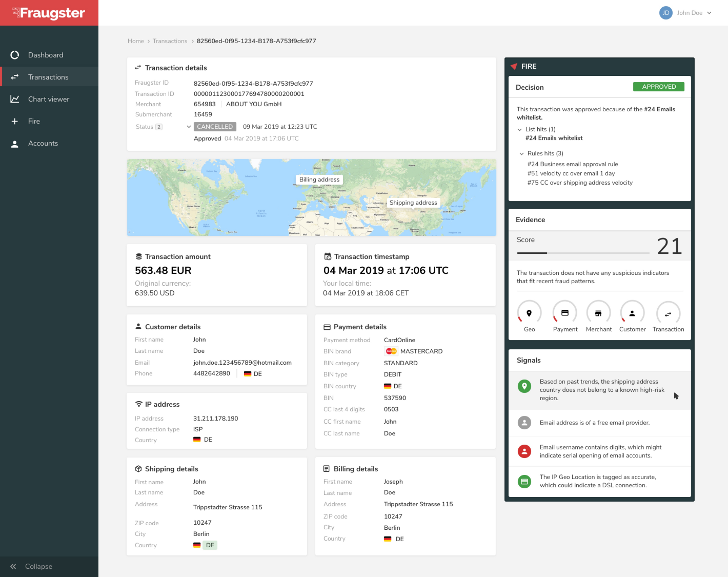This screenshot has width=728, height=577.
Task: Click the Customer evidence gauge icon
Action: coord(632,313)
